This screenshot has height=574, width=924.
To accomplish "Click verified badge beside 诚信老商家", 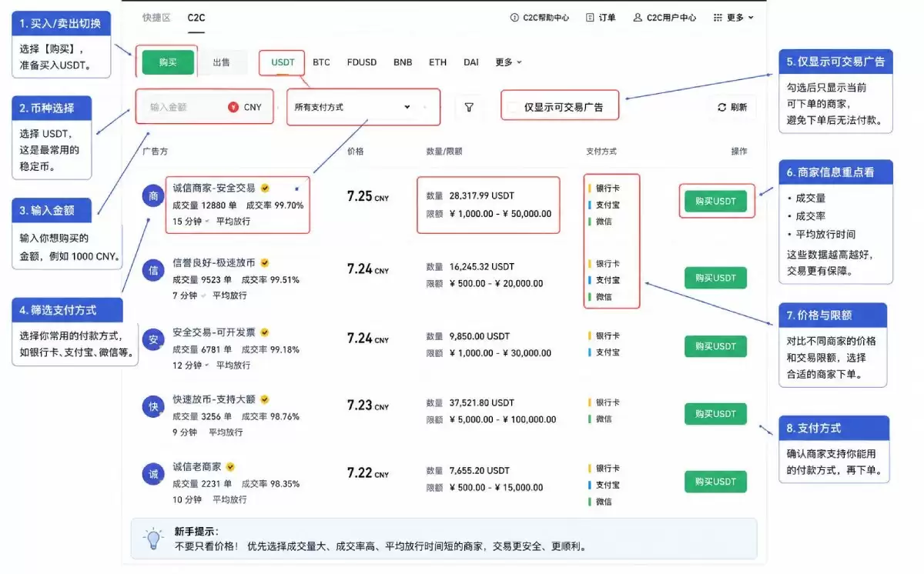I will coord(230,466).
